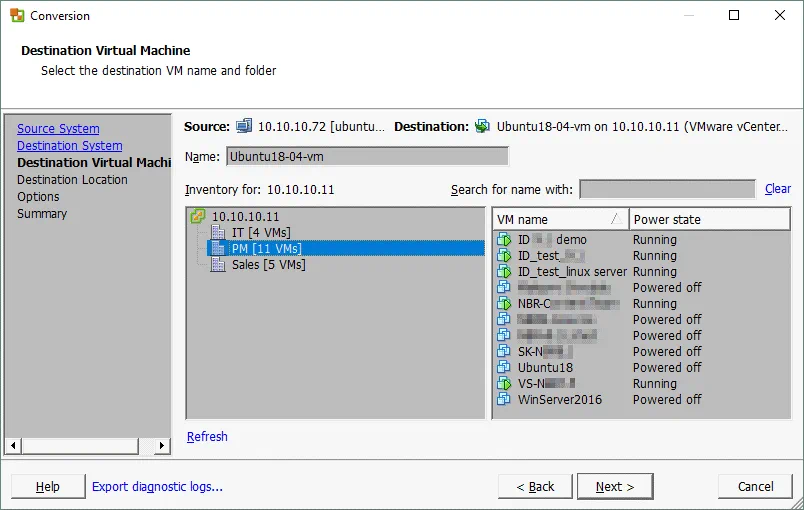
Task: Select the PM [11 VMs] folder
Action: click(x=266, y=248)
